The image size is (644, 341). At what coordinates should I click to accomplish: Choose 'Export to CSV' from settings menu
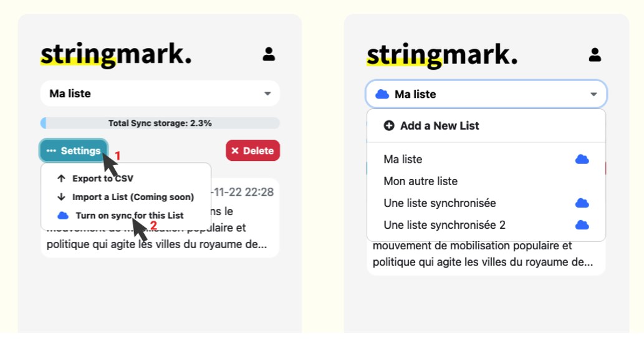tap(103, 178)
